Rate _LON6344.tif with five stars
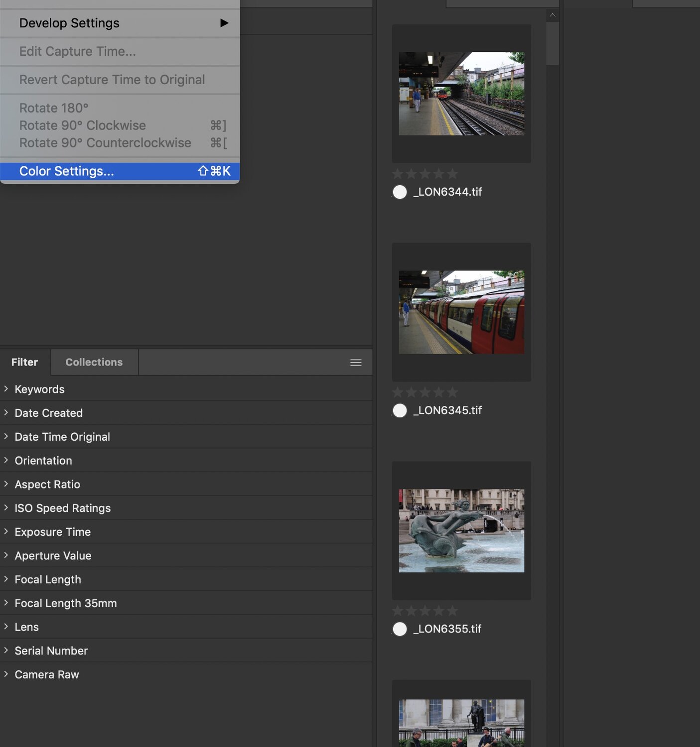The width and height of the screenshot is (700, 747). pyautogui.click(x=452, y=174)
